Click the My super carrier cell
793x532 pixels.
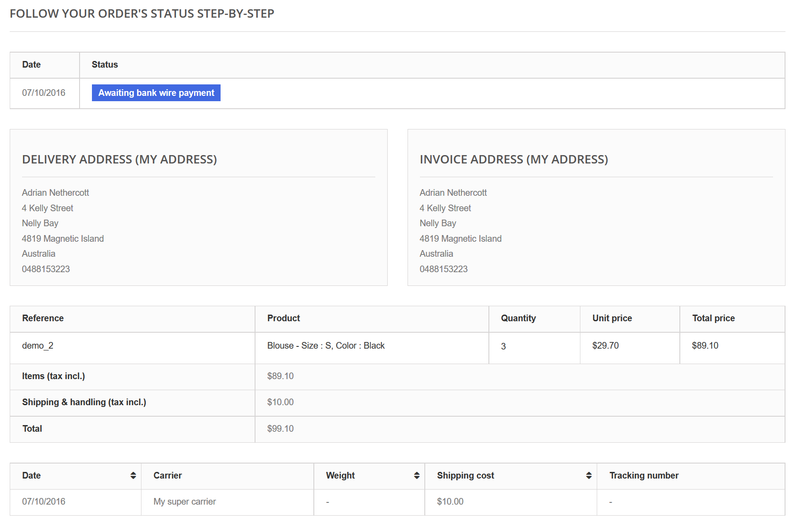click(x=184, y=502)
